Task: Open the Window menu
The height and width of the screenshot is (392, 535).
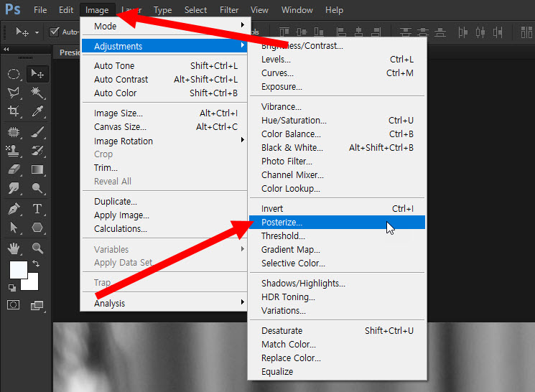Action: [297, 10]
